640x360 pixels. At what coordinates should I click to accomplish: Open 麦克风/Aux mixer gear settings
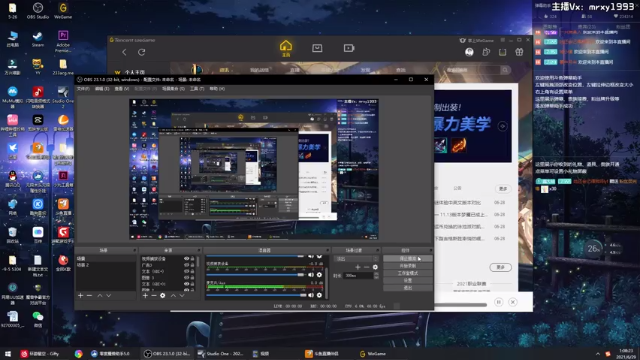click(x=319, y=295)
